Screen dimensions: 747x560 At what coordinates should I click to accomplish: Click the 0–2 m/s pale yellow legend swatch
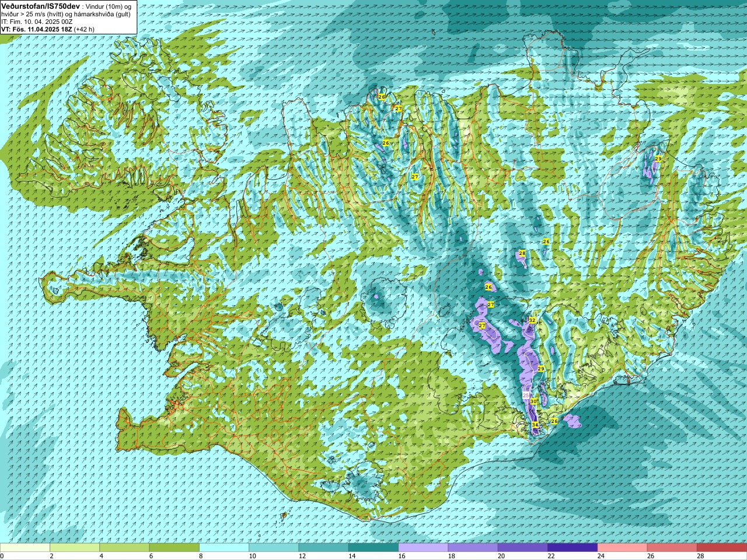[x=25, y=548]
